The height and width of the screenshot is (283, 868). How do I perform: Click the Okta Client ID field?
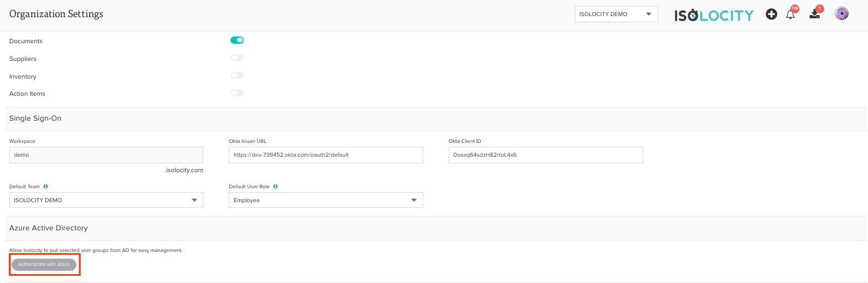point(546,155)
